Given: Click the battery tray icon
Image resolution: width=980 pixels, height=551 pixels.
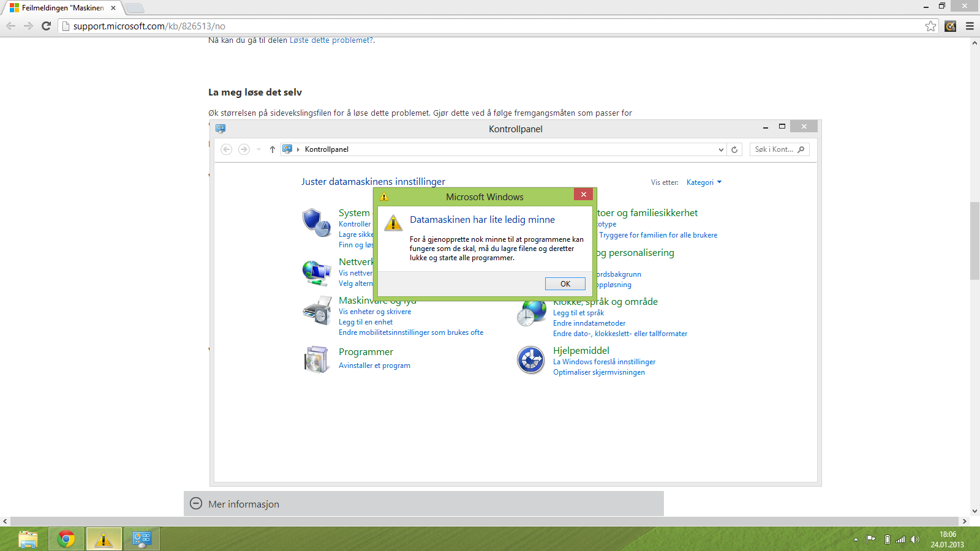Looking at the screenshot, I should point(887,539).
